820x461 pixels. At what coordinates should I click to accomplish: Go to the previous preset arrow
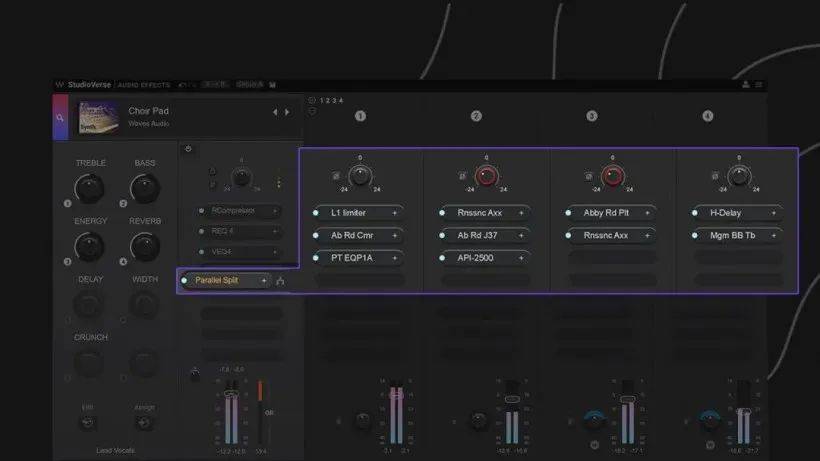point(275,112)
